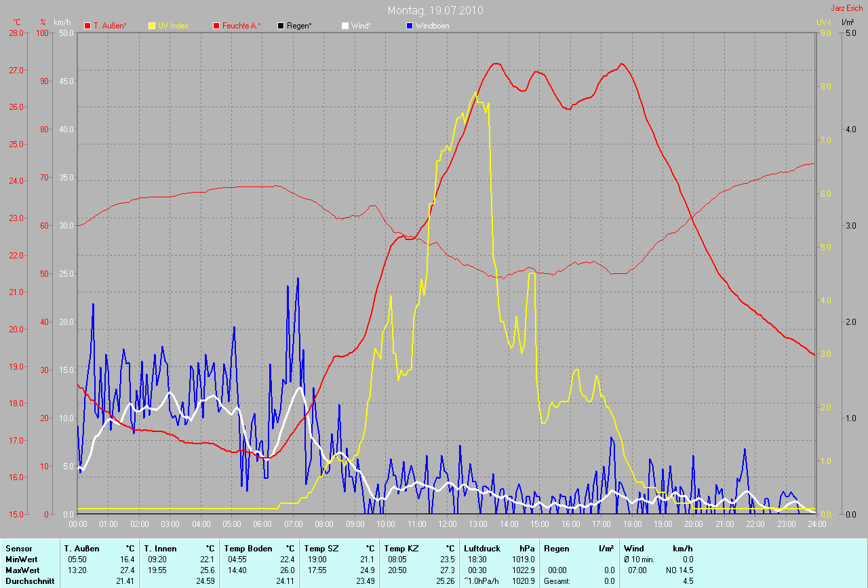Click the red T. Außen legend swatch
868x588 pixels.
(87, 26)
